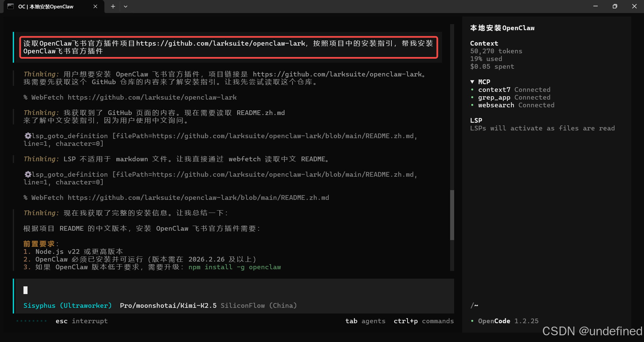Restore down the terminal window

pyautogui.click(x=615, y=6)
